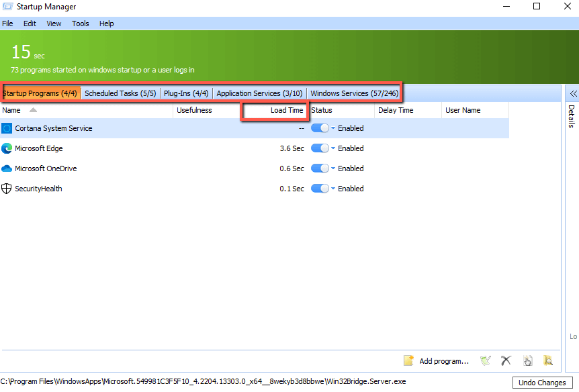Click the Cortana System Service icon

pos(7,128)
